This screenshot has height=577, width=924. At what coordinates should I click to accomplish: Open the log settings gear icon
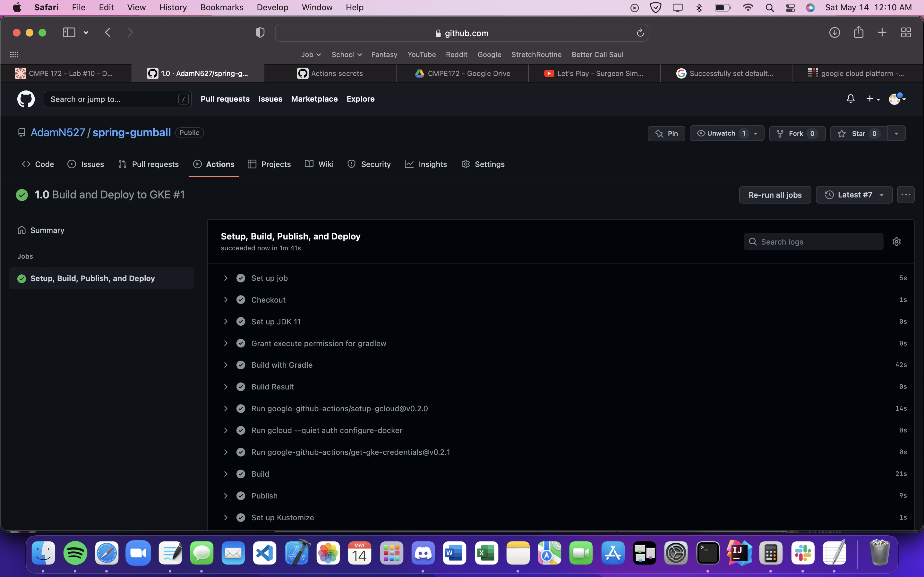pos(896,242)
